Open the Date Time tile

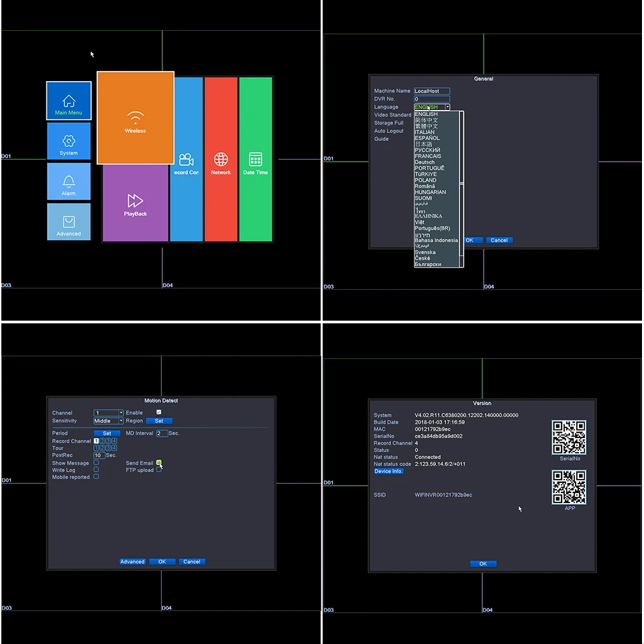click(256, 159)
